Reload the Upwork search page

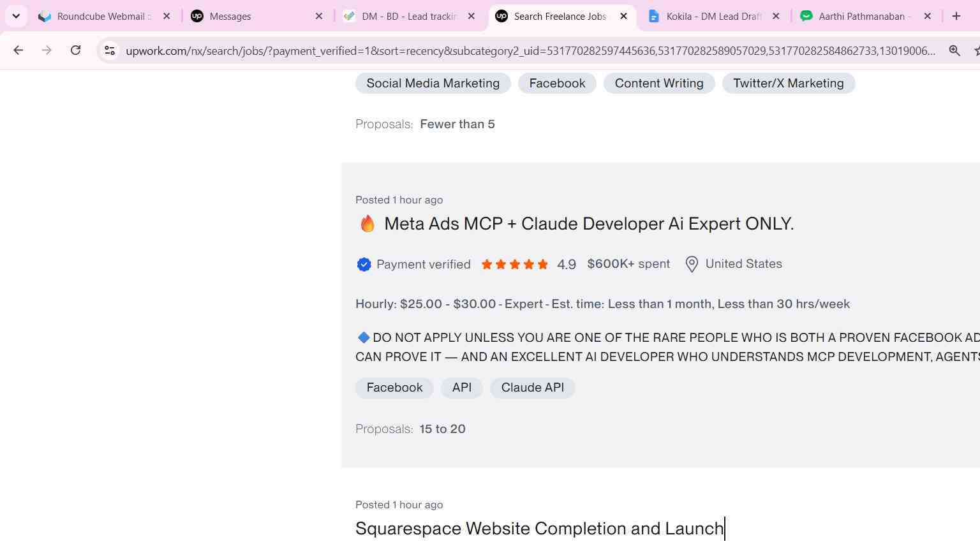point(75,50)
